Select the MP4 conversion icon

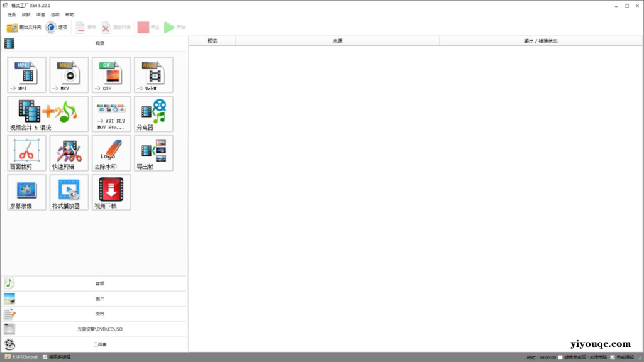(x=27, y=75)
